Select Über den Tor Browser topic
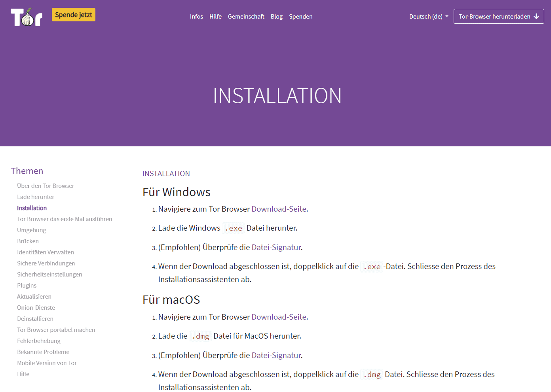The height and width of the screenshot is (392, 551). (46, 186)
